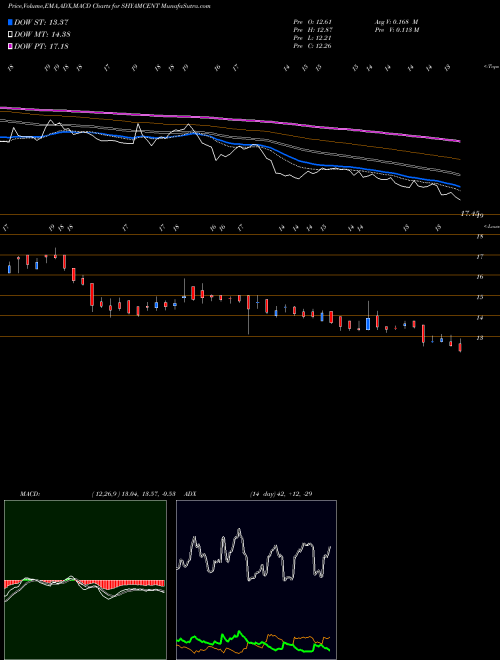Click the blue DOW ST legend swatch
Viewport: 500px width, 660px height.
click(x=10, y=22)
